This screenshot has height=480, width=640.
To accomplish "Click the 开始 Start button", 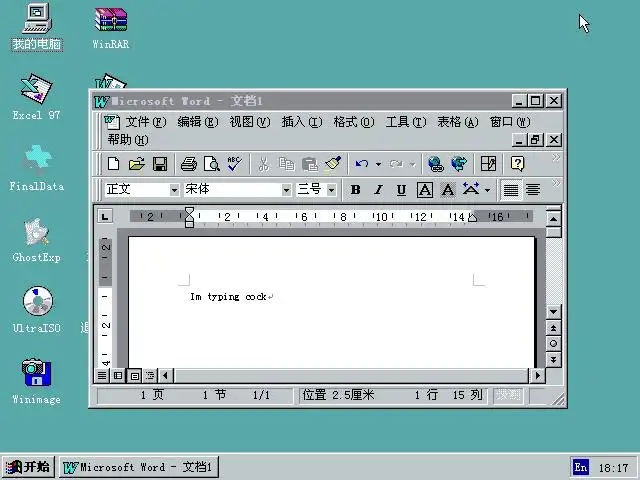I will point(28,467).
